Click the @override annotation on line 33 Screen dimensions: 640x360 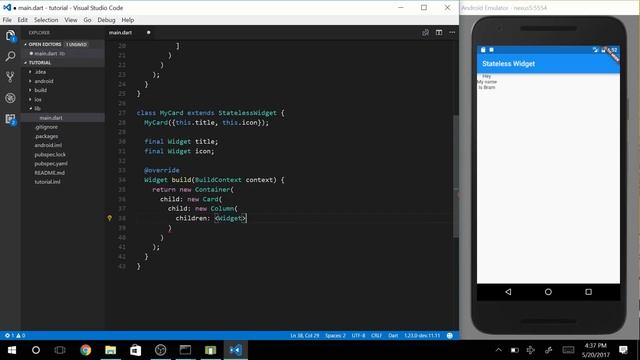(x=162, y=170)
